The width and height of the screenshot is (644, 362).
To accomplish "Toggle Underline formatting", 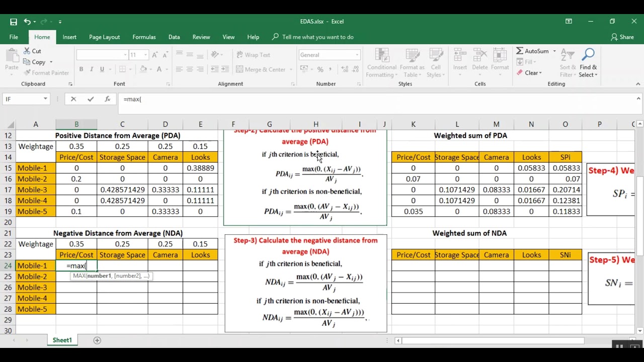I will [x=102, y=69].
